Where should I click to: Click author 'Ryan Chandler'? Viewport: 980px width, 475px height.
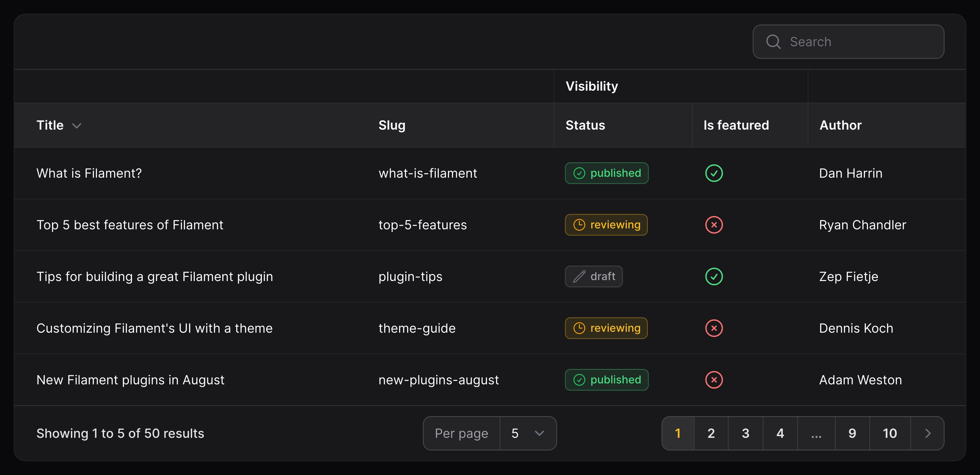tap(862, 225)
